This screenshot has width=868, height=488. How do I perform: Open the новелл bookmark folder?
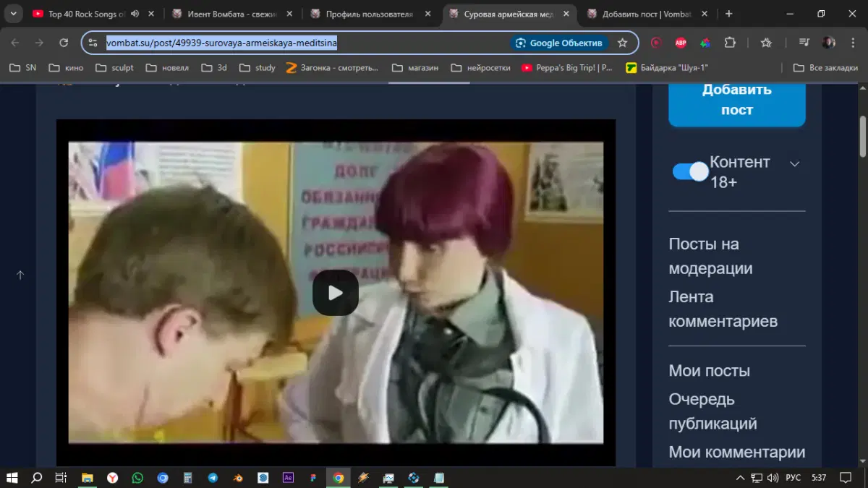click(167, 68)
